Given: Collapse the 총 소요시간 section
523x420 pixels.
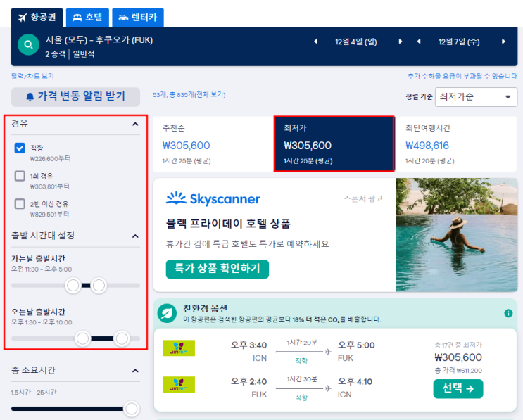Looking at the screenshot, I should [135, 371].
